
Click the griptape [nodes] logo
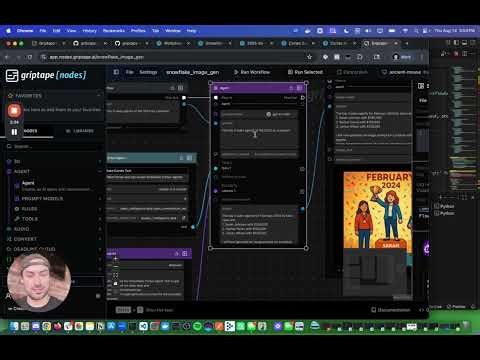click(x=46, y=75)
